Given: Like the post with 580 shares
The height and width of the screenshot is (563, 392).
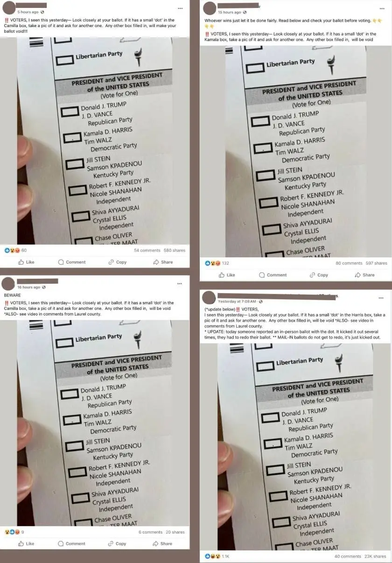Looking at the screenshot, I should point(26,262).
